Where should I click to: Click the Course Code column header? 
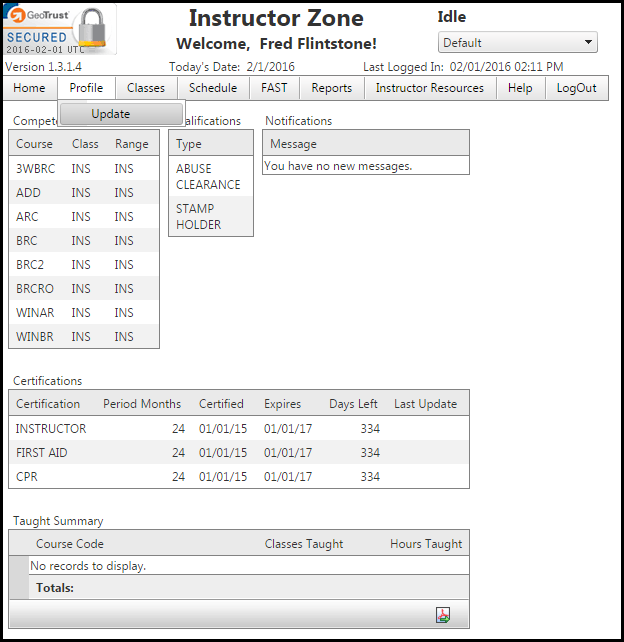coord(70,544)
